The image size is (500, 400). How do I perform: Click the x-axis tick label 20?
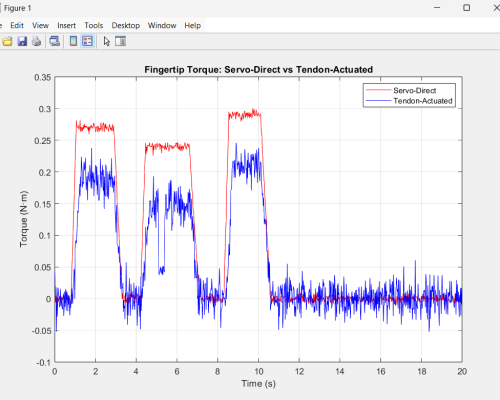(462, 371)
